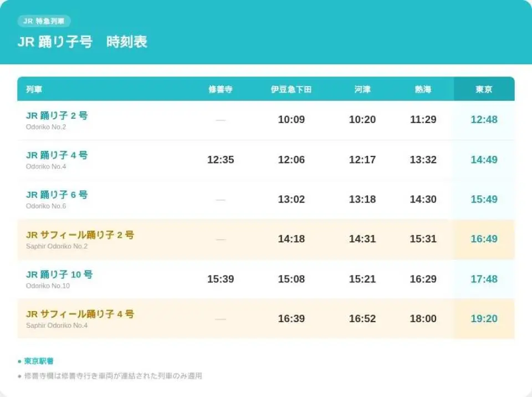Click the Odoriko No.10 subtitle
This screenshot has height=397, width=532.
tap(48, 286)
